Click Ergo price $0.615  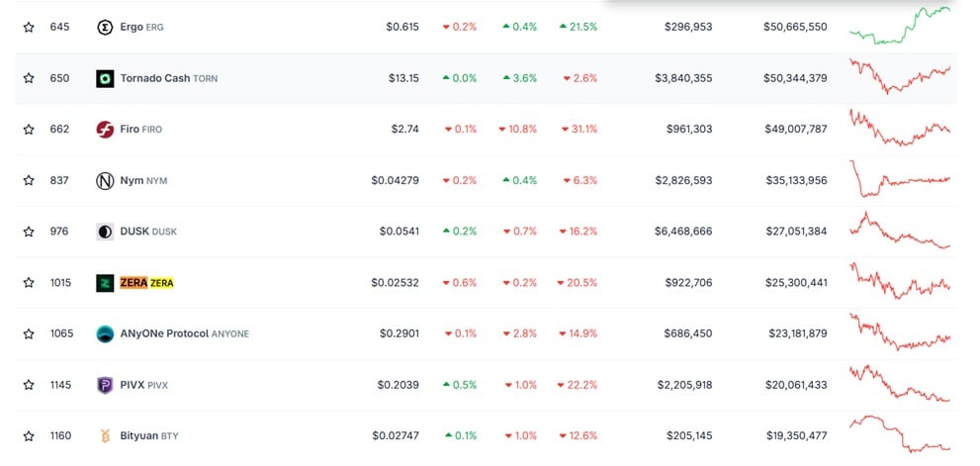[x=402, y=27]
